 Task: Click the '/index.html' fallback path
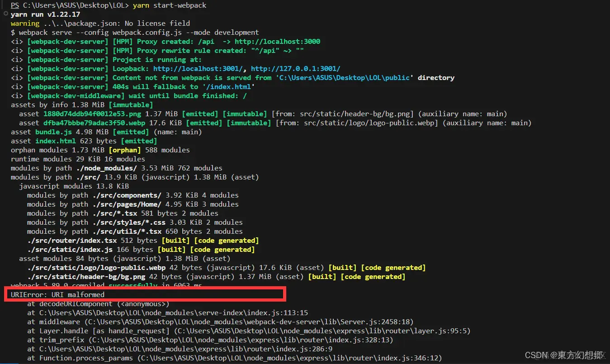pos(228,87)
